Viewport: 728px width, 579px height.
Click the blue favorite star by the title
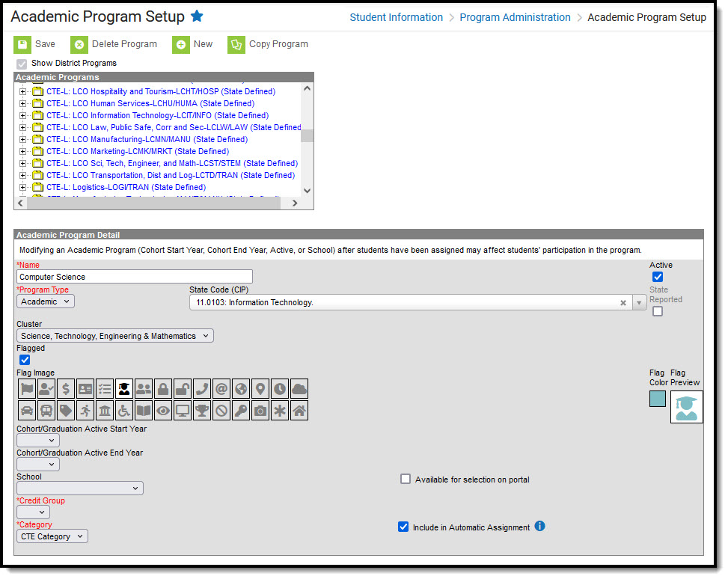(x=198, y=16)
